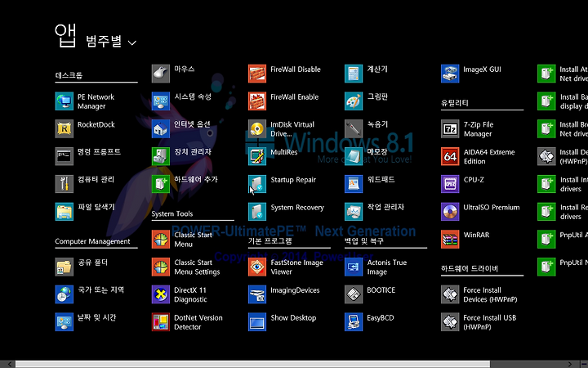The height and width of the screenshot is (368, 588).
Task: Launch UltraISO Premium icon
Action: [x=450, y=212]
